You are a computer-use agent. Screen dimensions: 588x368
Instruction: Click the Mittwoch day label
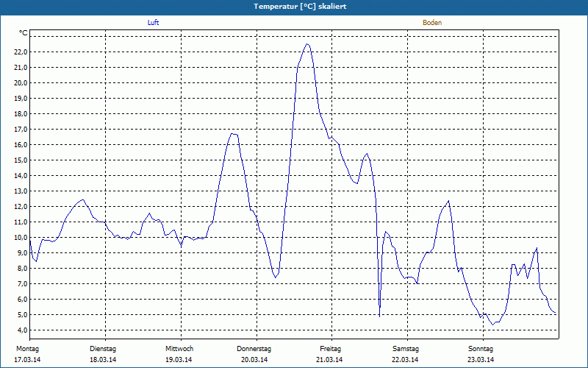coord(179,349)
